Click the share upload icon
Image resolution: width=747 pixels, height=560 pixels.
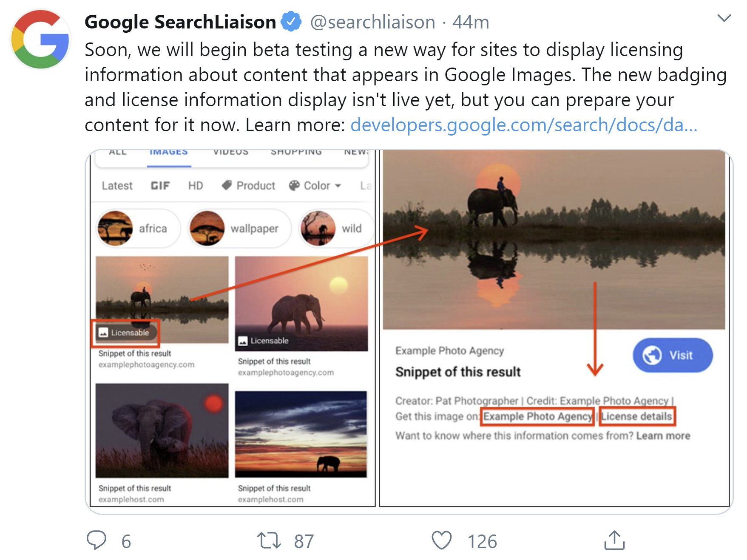[x=615, y=540]
